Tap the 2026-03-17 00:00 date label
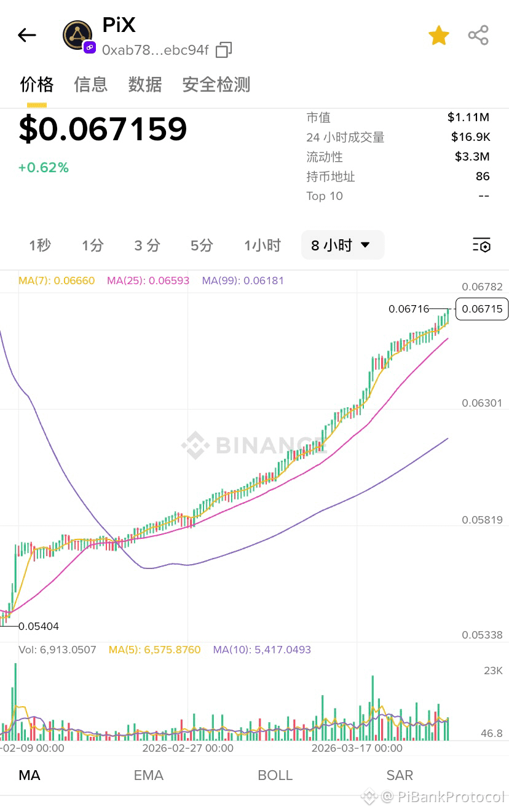This screenshot has width=509, height=812. tap(357, 748)
